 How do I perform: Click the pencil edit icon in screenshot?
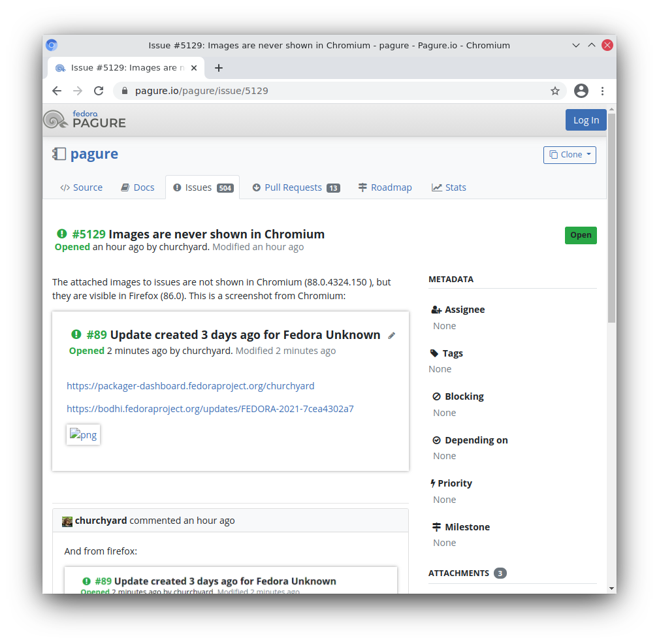point(392,336)
